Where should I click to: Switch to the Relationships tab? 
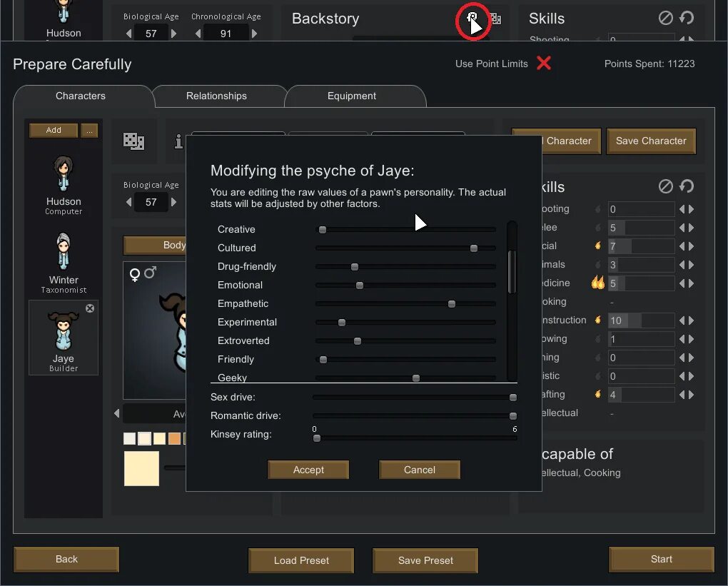tap(216, 96)
